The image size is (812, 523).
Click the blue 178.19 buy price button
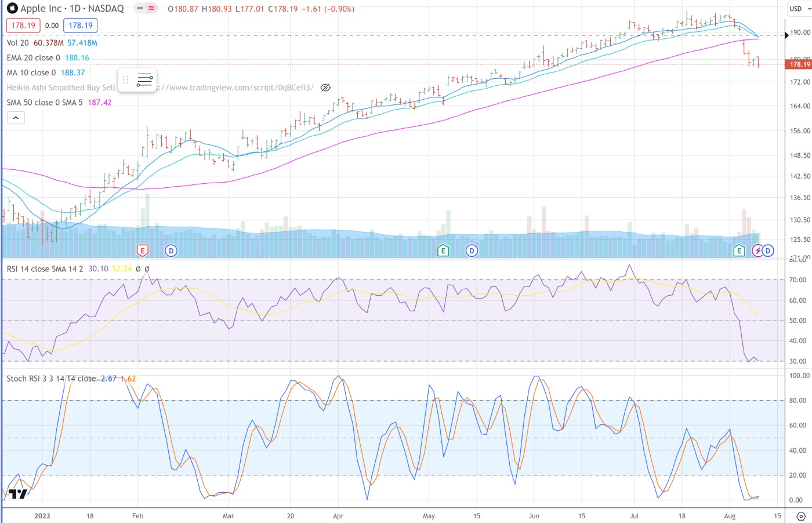coord(81,26)
